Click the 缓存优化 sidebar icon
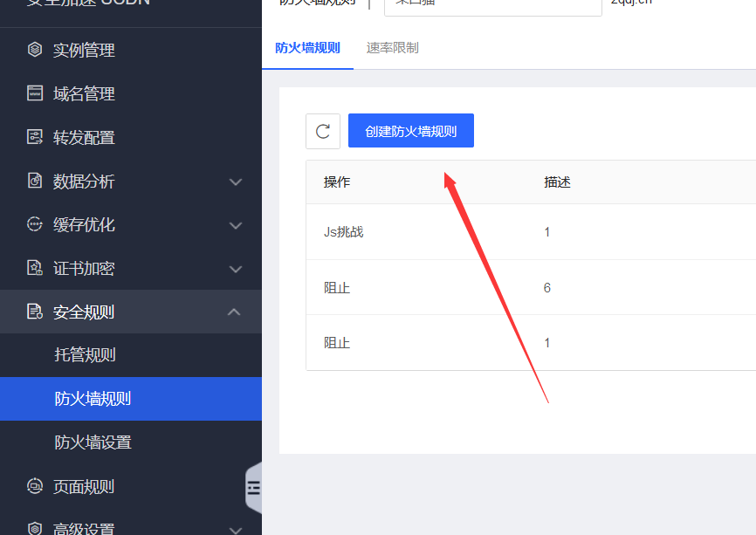 point(35,224)
